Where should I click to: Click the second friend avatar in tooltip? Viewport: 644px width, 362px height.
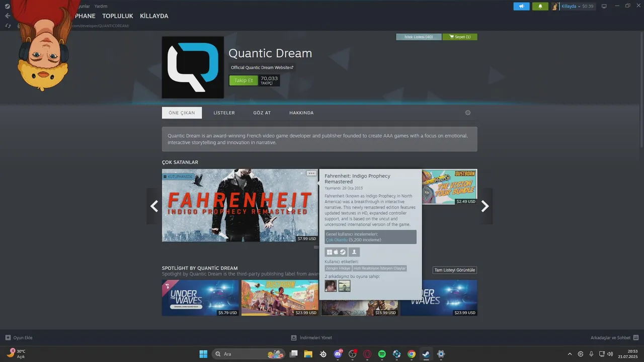pyautogui.click(x=344, y=286)
